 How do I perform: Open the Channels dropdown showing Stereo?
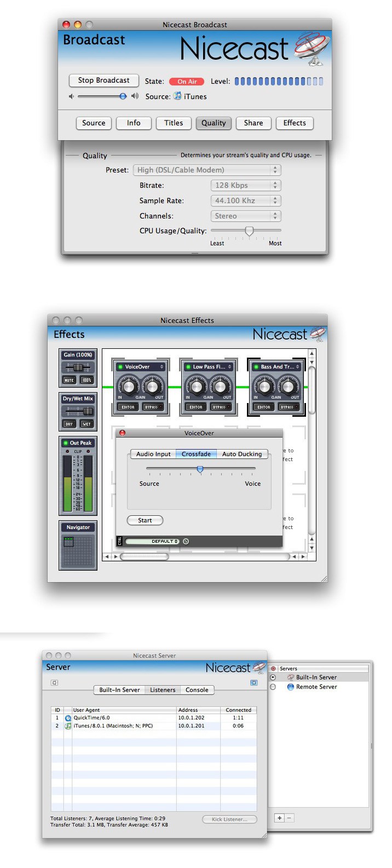coord(246,216)
